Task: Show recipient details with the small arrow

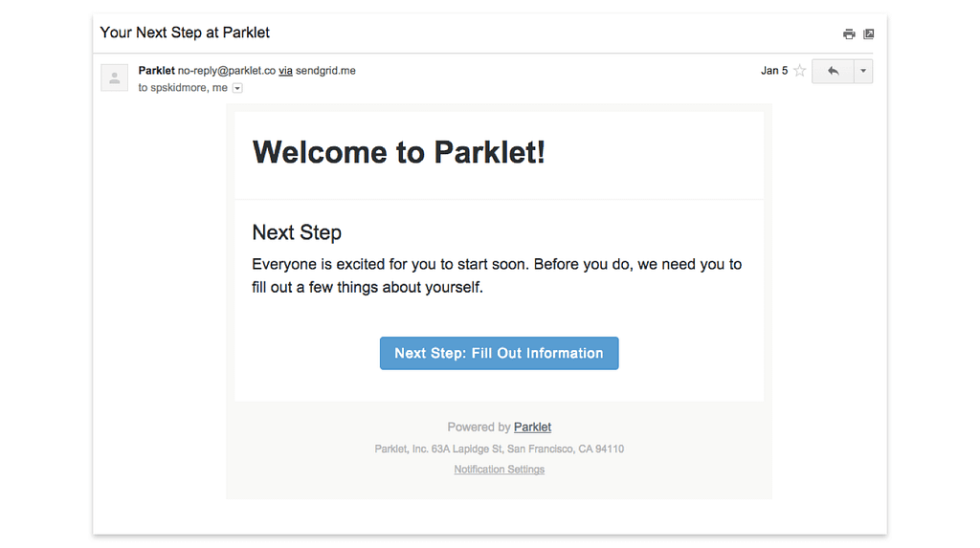Action: [x=238, y=88]
